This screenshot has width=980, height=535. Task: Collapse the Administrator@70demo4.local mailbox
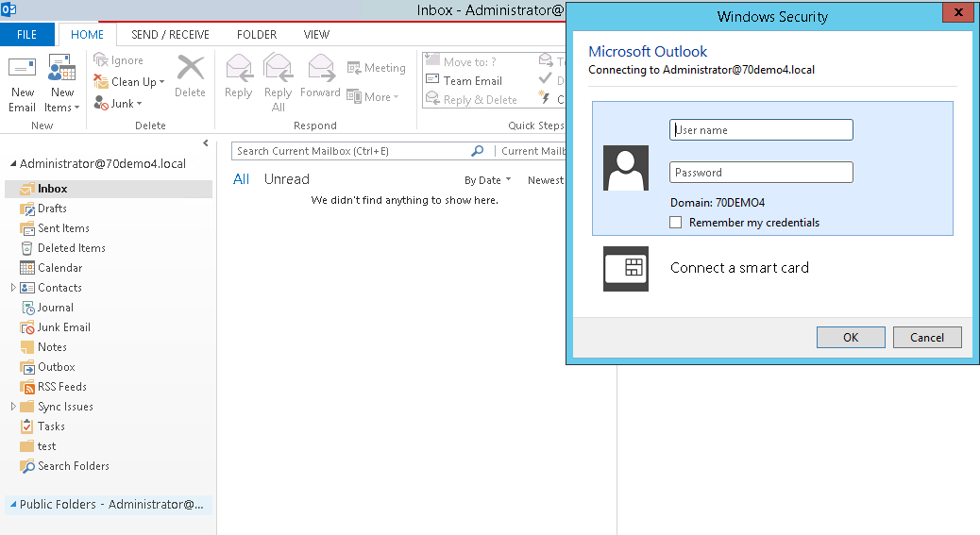12,163
